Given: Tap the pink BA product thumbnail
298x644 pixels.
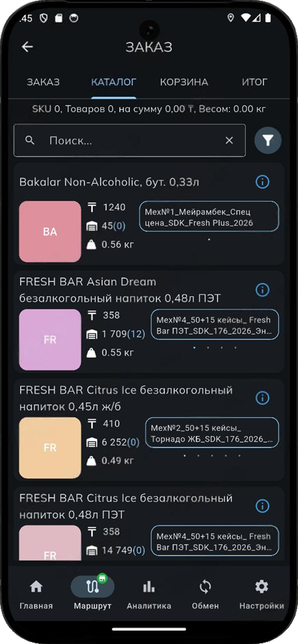Looking at the screenshot, I should [50, 232].
